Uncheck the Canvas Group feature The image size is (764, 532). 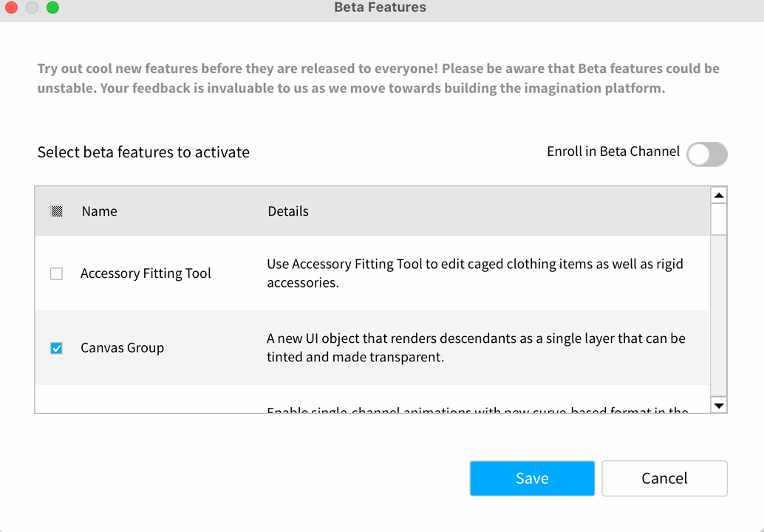click(x=56, y=347)
